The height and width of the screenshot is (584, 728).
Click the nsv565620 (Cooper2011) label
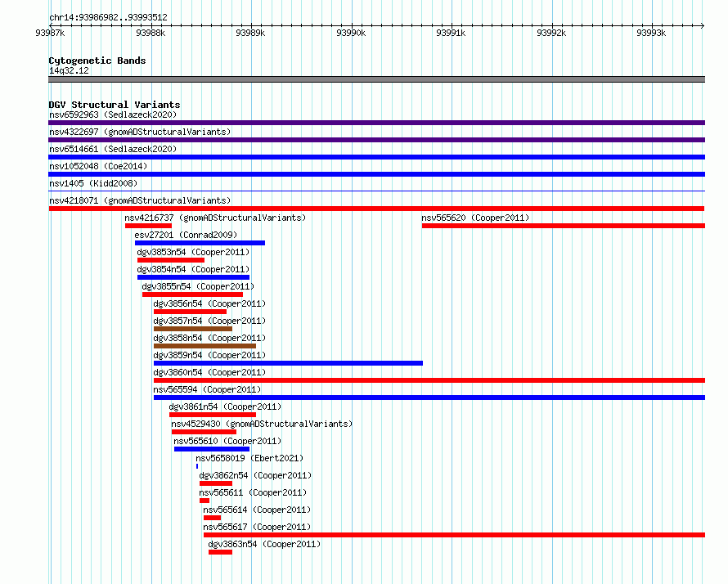point(475,218)
